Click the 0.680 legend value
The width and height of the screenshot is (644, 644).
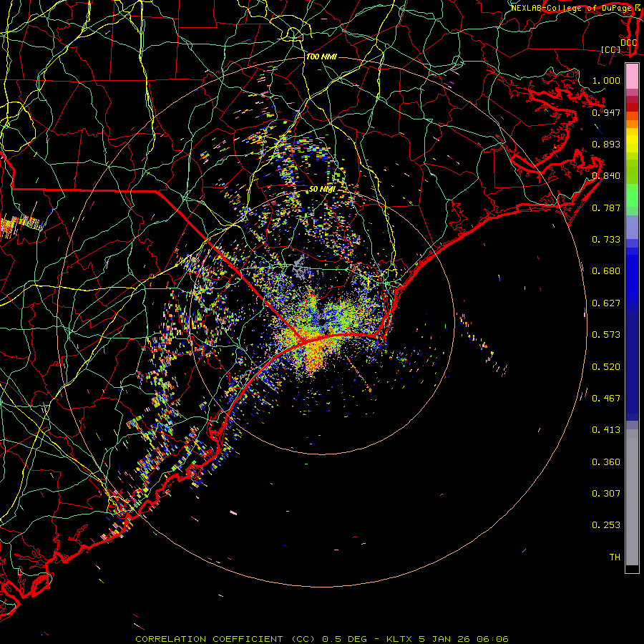606,271
